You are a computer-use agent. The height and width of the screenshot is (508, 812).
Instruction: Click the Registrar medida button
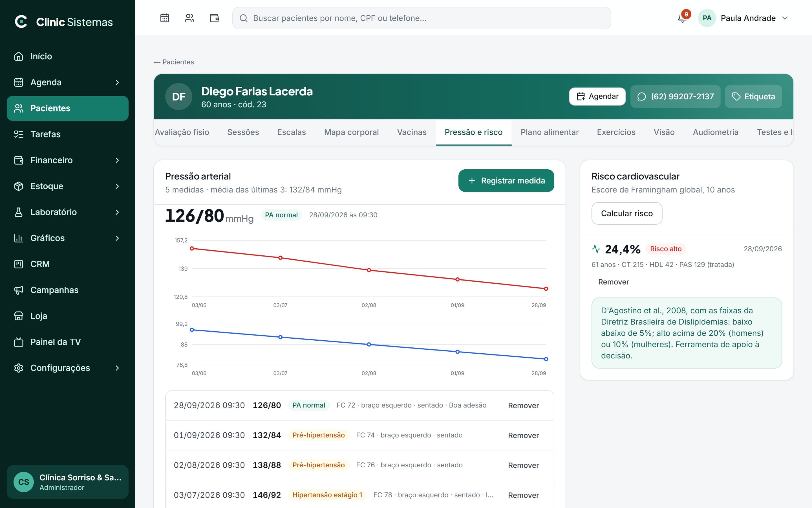pyautogui.click(x=506, y=181)
